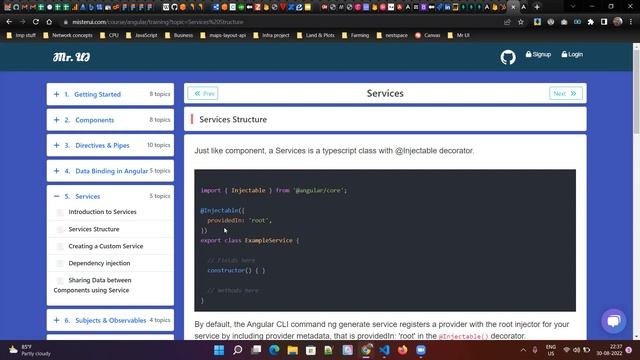Open the weather widget on the taskbar

click(29, 350)
